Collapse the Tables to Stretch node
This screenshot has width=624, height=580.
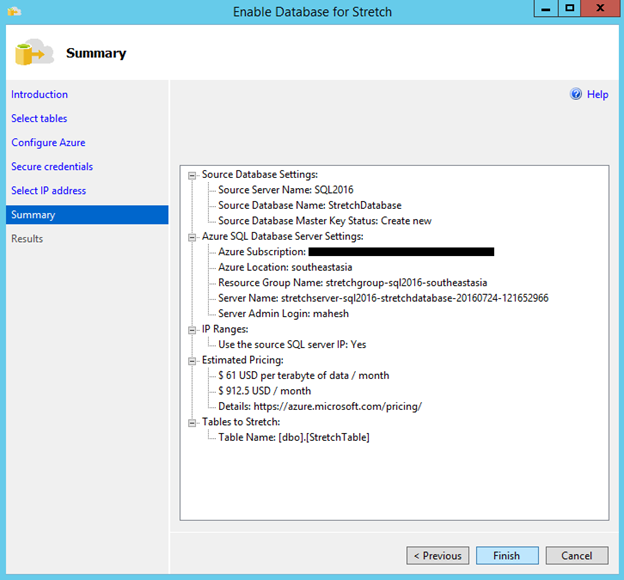pyautogui.click(x=192, y=423)
